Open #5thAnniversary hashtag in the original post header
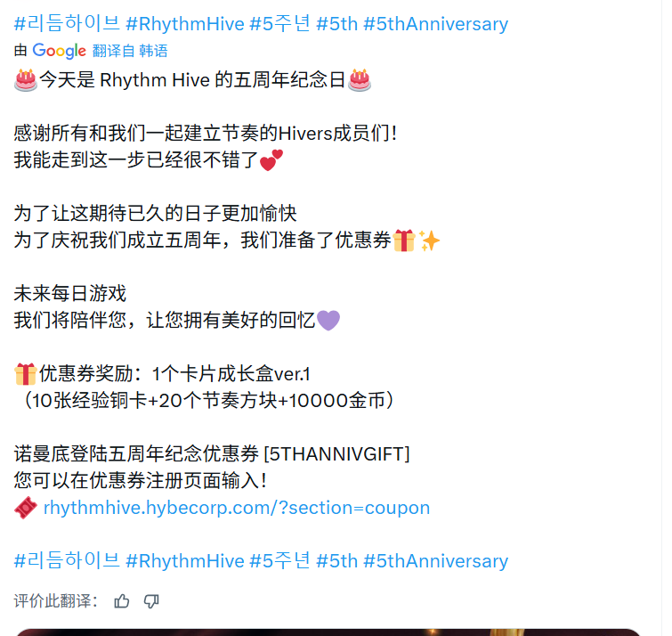The height and width of the screenshot is (636, 672). coord(435,23)
